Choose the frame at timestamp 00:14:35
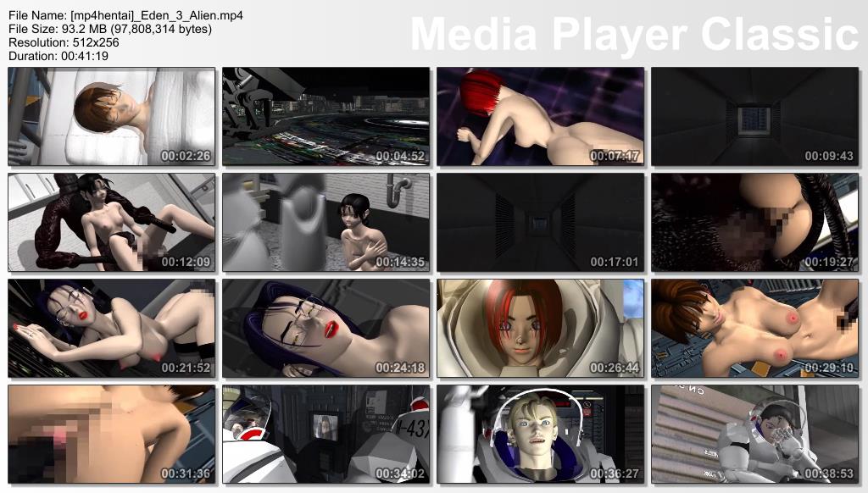 point(326,223)
